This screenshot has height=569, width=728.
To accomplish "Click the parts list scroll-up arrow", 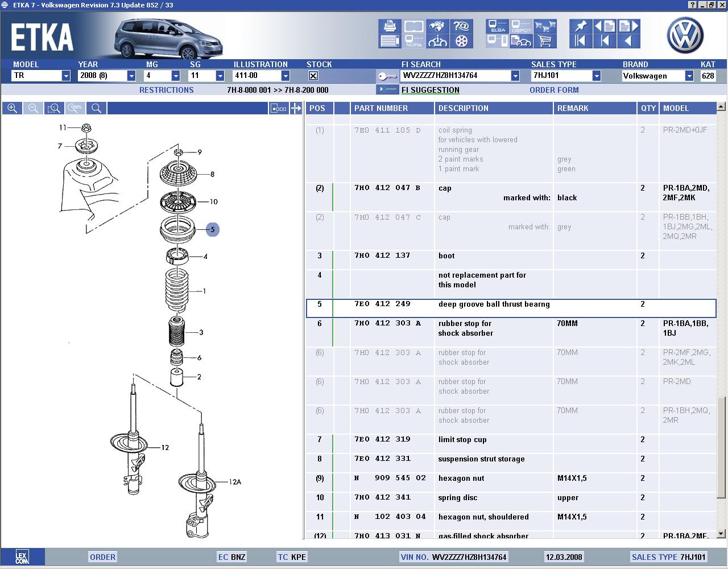I will click(x=721, y=106).
